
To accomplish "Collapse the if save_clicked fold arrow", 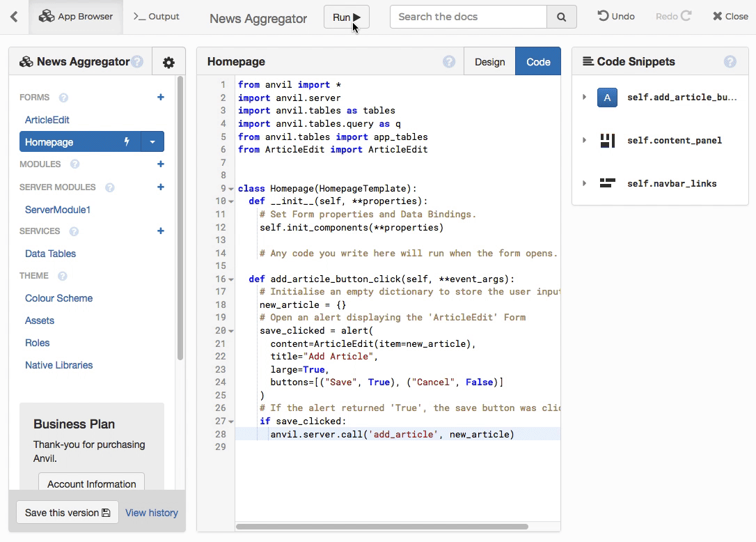I will pyautogui.click(x=231, y=421).
